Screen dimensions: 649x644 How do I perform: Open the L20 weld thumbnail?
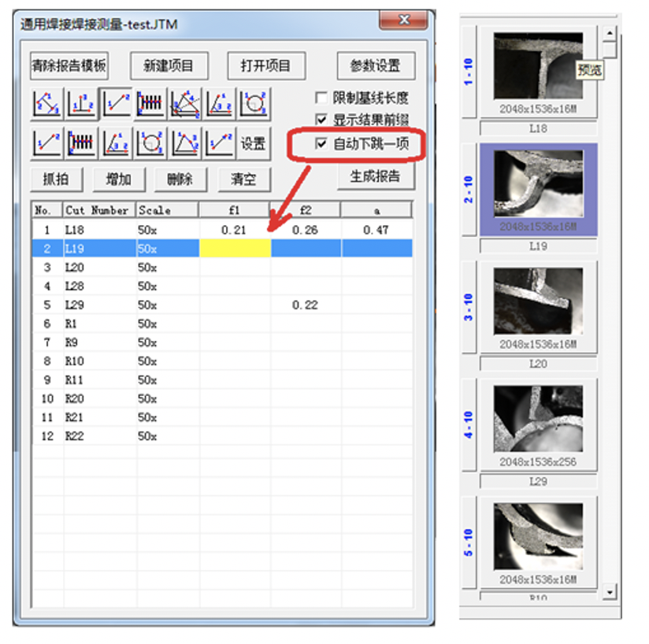point(538,301)
